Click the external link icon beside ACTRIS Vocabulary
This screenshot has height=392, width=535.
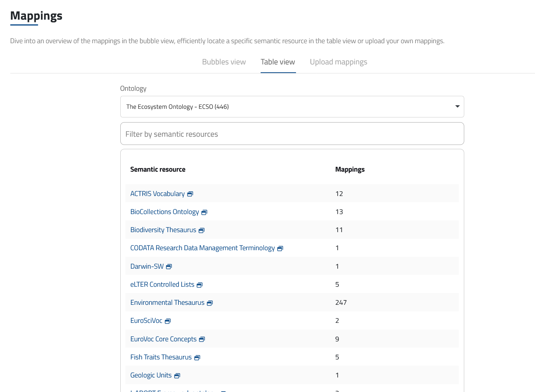[190, 194]
